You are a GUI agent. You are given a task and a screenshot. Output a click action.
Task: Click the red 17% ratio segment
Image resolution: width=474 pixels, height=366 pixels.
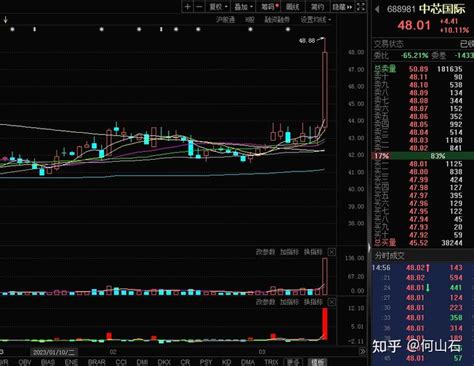[x=381, y=156]
